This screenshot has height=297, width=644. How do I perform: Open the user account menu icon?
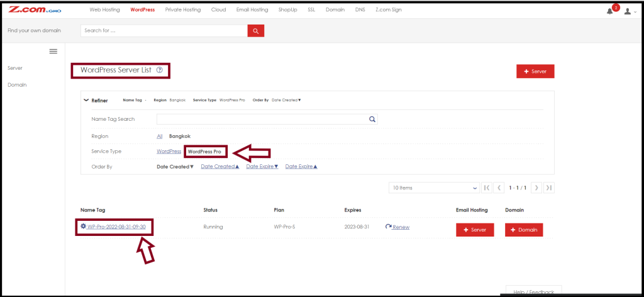point(628,12)
